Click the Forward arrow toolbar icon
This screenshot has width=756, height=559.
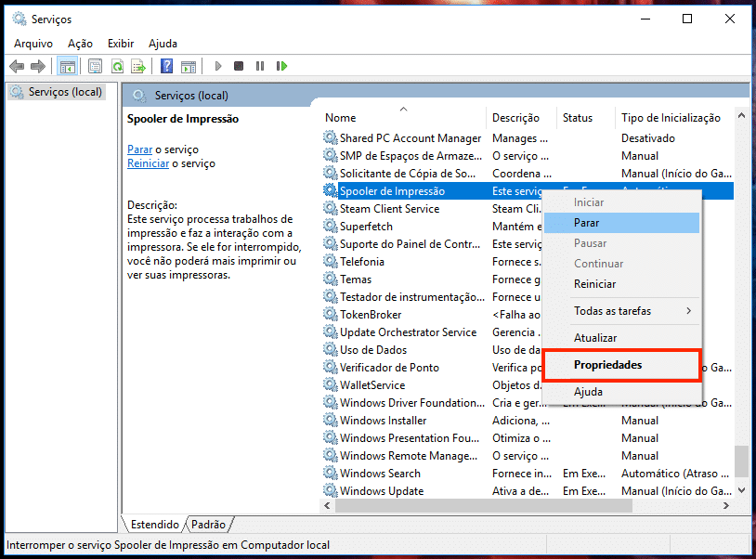(x=37, y=66)
